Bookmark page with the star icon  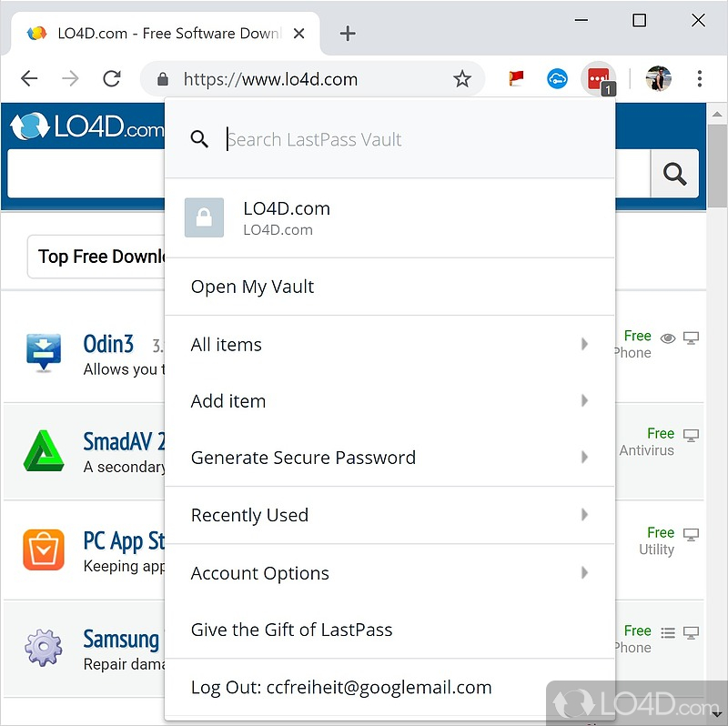(462, 79)
